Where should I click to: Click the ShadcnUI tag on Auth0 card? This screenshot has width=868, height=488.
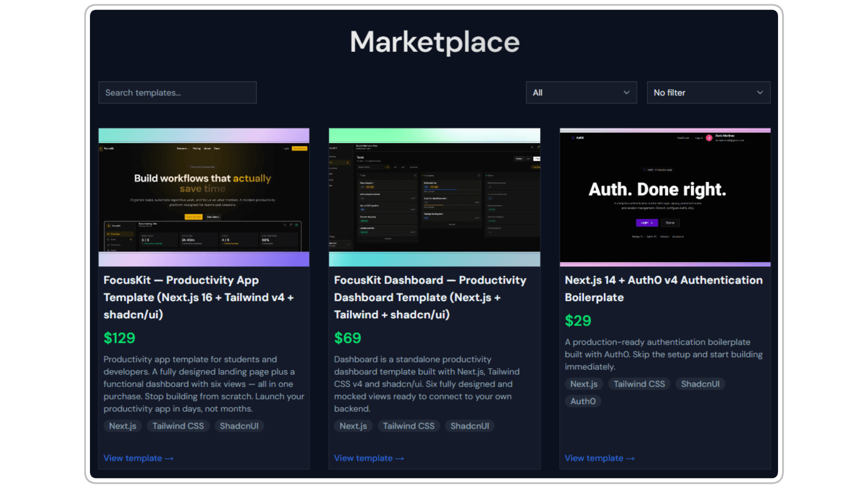(x=700, y=384)
